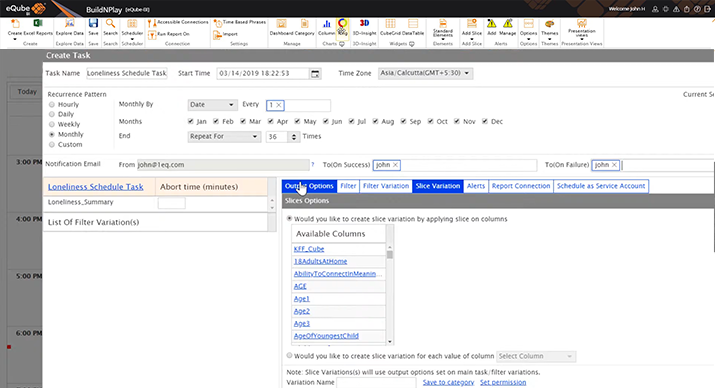Select the Weekly recurrence radio button
The height and width of the screenshot is (388, 715).
tap(52, 124)
